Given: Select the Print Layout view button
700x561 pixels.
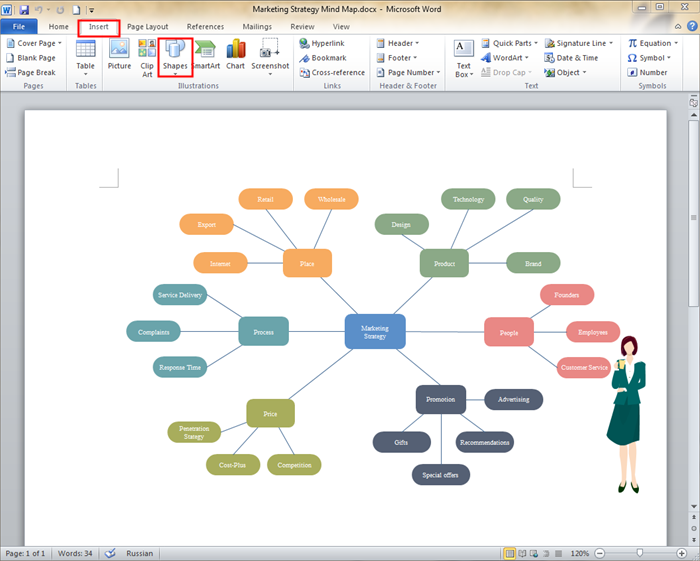Looking at the screenshot, I should pos(510,553).
